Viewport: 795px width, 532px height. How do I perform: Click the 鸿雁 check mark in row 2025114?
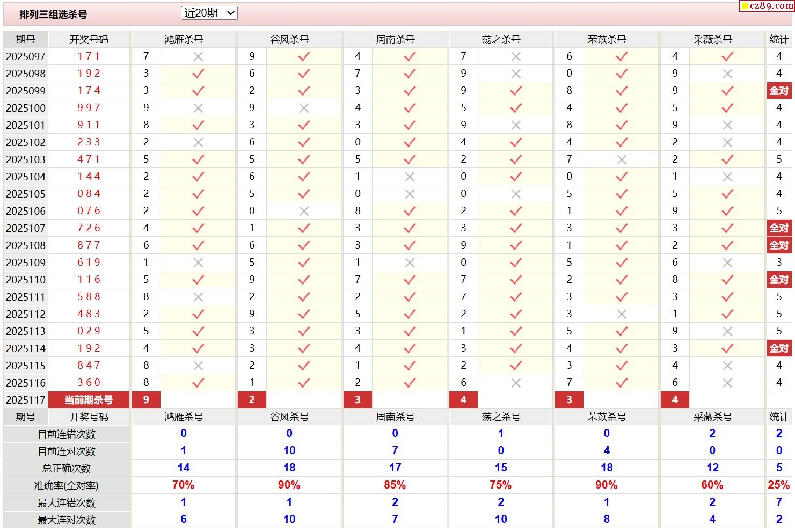(x=198, y=348)
